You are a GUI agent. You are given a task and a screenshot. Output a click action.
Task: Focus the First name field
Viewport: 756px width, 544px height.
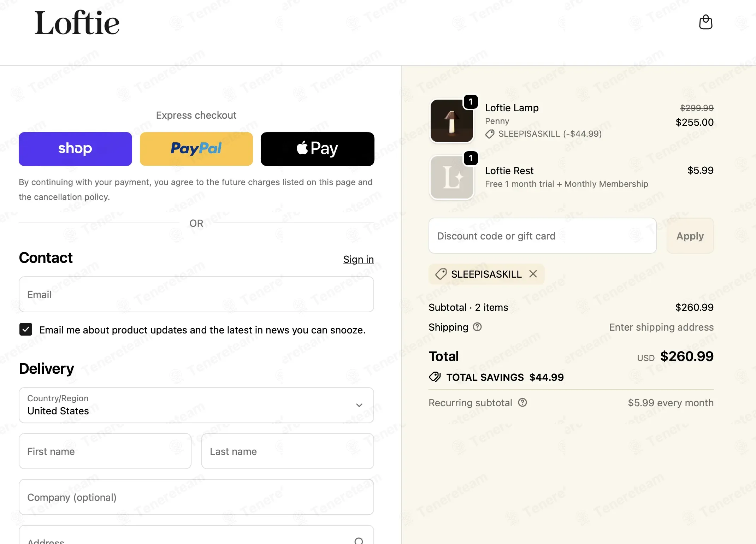tap(105, 451)
